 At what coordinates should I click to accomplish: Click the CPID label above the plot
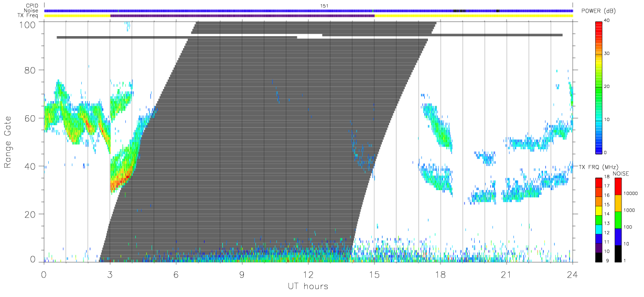tap(33, 6)
